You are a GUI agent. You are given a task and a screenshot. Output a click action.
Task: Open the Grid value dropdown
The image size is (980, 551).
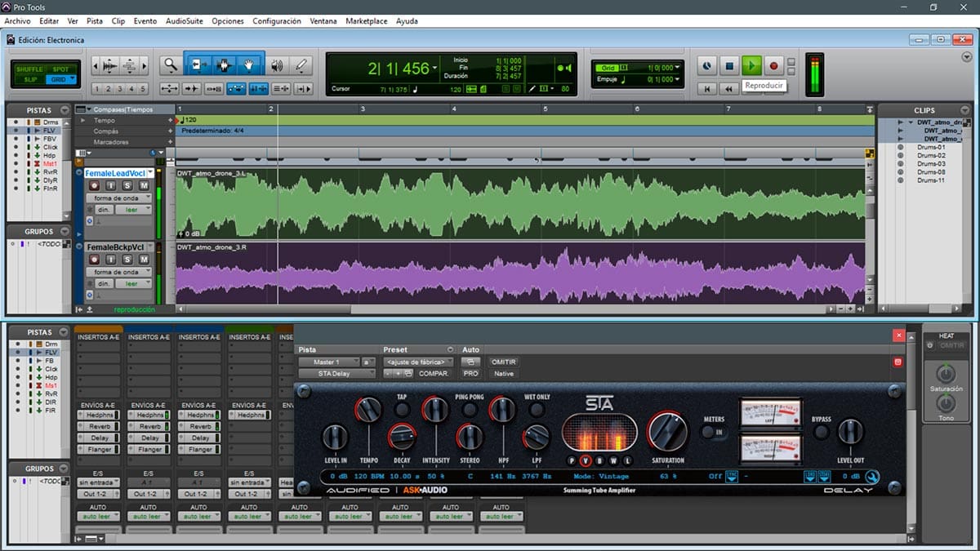click(676, 68)
